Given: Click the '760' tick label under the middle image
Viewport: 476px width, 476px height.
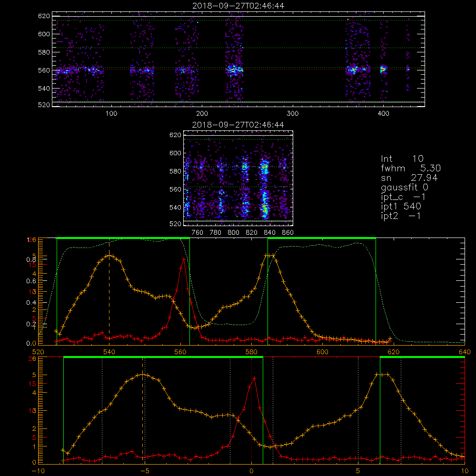Looking at the screenshot, I should point(198,233).
